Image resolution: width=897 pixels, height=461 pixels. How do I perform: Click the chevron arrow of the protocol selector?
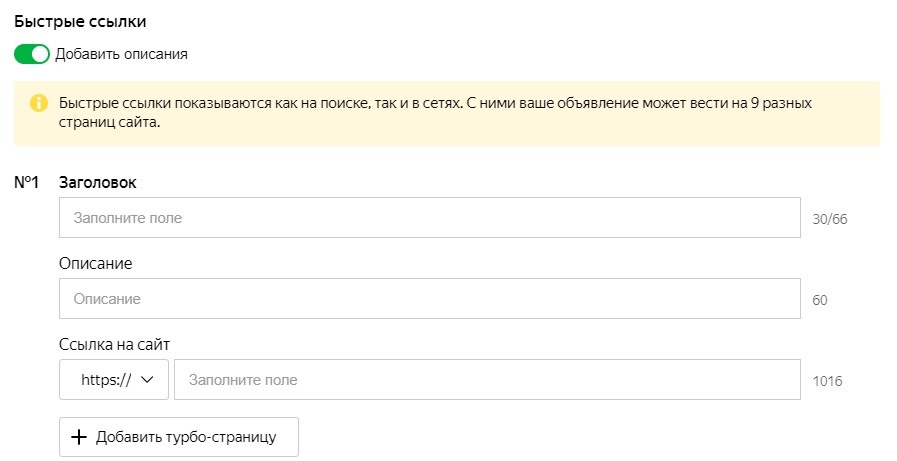pos(147,380)
